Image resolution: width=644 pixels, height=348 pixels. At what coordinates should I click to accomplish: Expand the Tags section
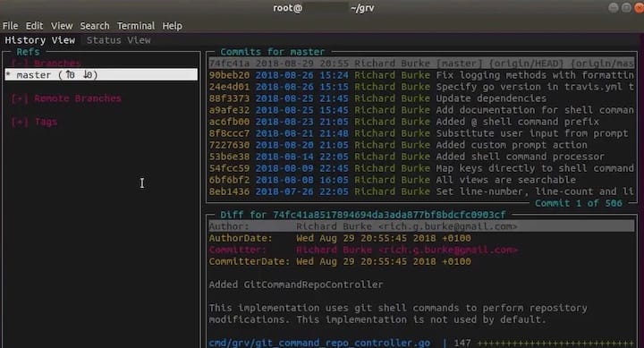pyautogui.click(x=34, y=122)
